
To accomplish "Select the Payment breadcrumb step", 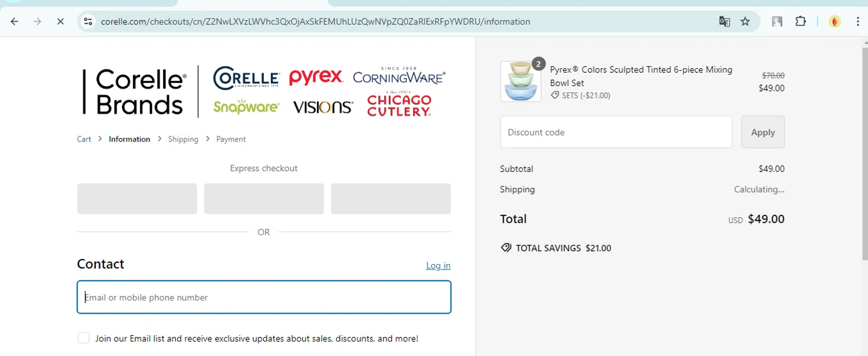I will 231,139.
